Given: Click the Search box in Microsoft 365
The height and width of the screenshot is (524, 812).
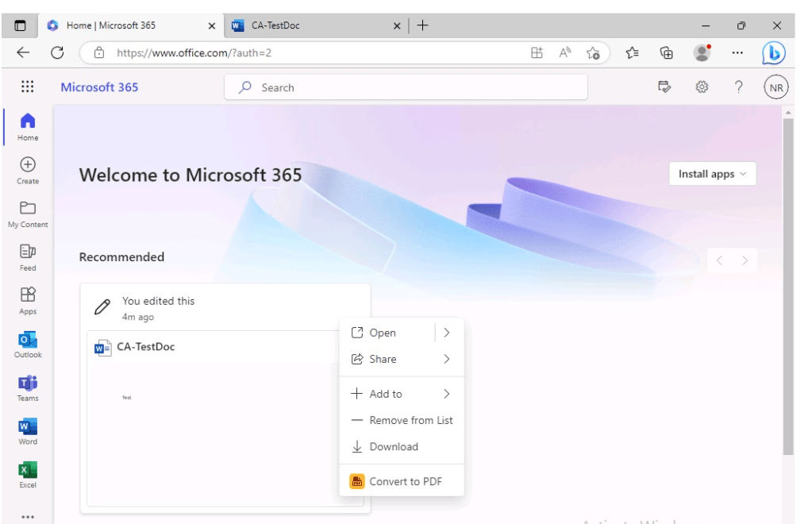Looking at the screenshot, I should pyautogui.click(x=405, y=87).
